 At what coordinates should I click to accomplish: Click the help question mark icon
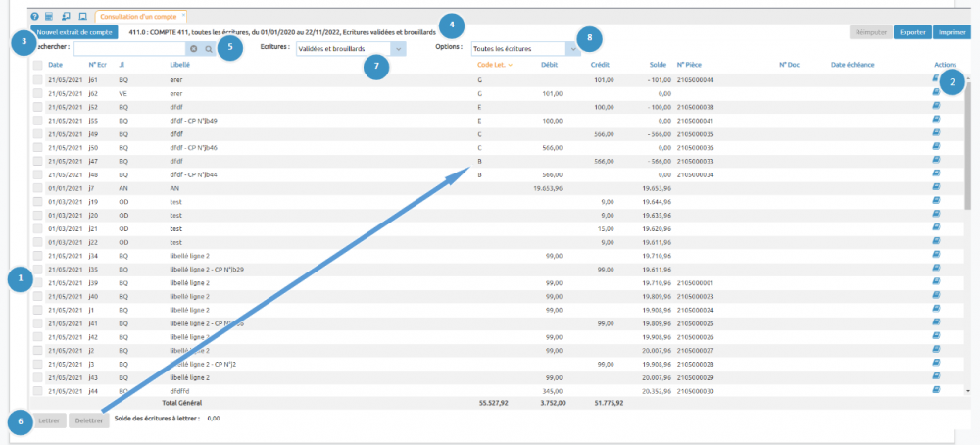[x=35, y=17]
